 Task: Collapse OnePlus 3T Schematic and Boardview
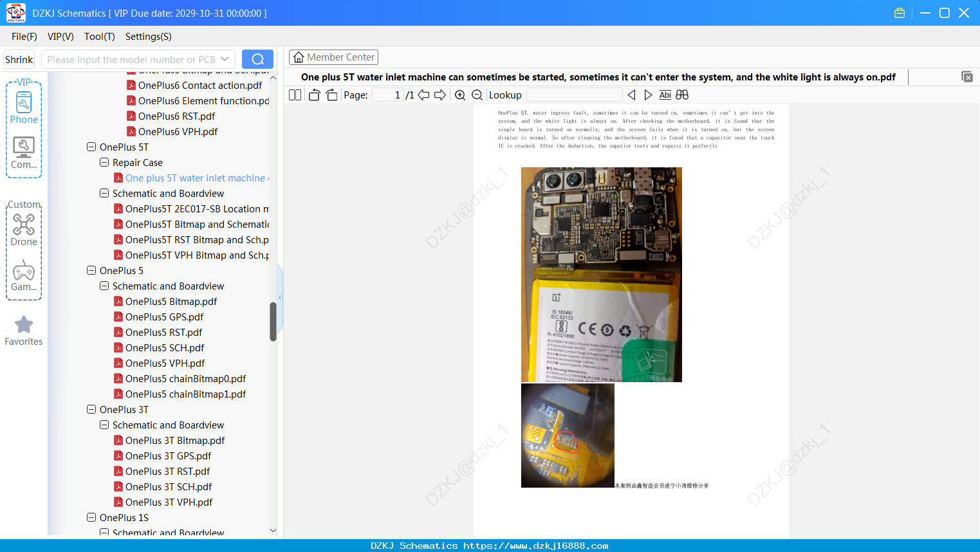[104, 425]
